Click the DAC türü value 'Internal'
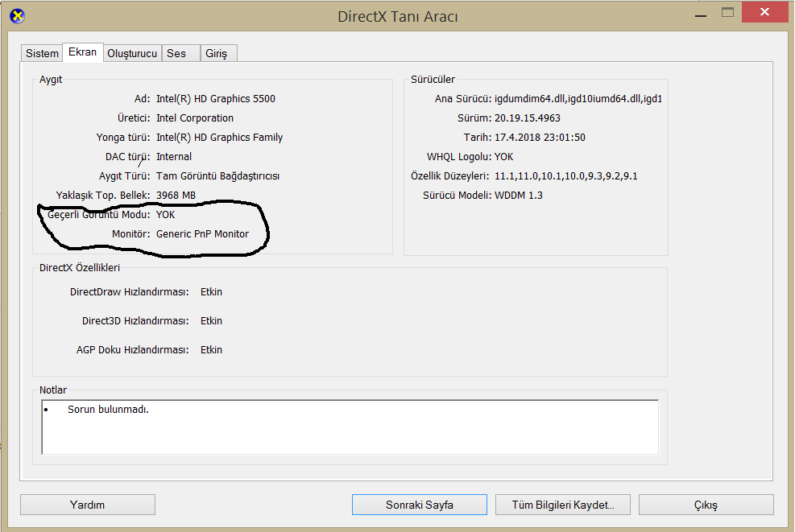The image size is (795, 532). click(x=174, y=157)
